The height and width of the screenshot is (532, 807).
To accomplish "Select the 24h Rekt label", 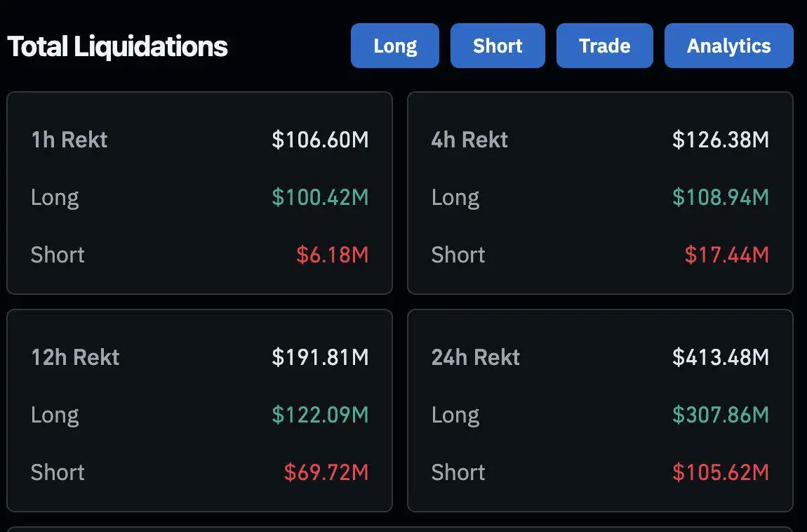I will tap(476, 357).
